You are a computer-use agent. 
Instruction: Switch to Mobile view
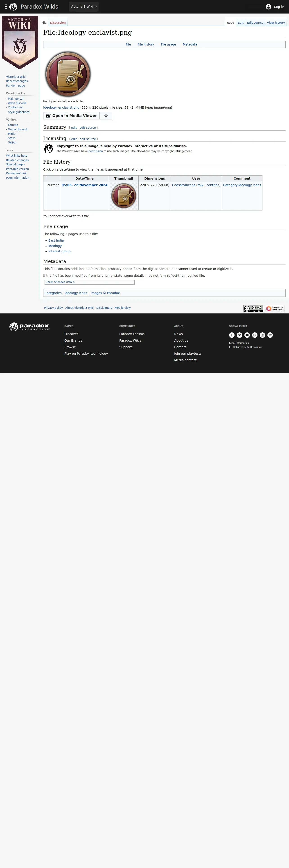tap(122, 308)
